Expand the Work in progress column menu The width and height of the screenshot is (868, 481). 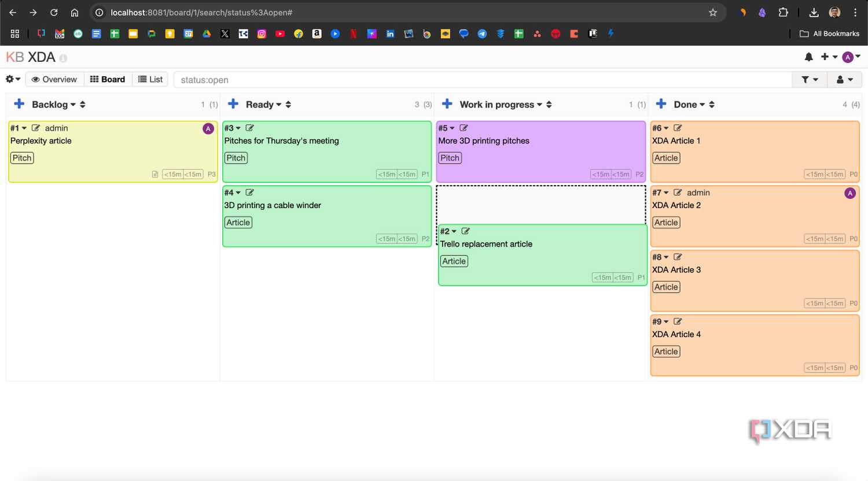[539, 105]
